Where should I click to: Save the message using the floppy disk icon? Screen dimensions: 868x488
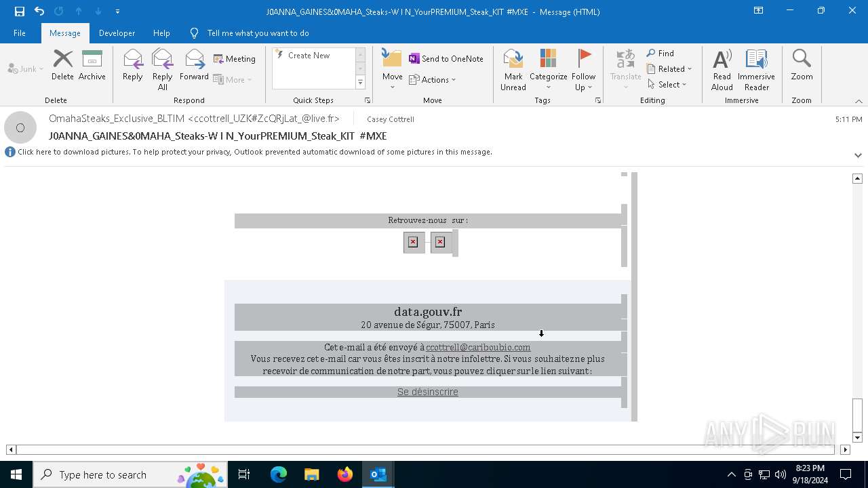tap(19, 12)
